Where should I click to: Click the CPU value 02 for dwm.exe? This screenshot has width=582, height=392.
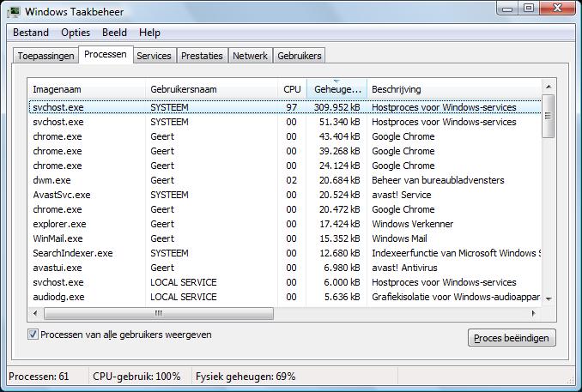(x=291, y=180)
